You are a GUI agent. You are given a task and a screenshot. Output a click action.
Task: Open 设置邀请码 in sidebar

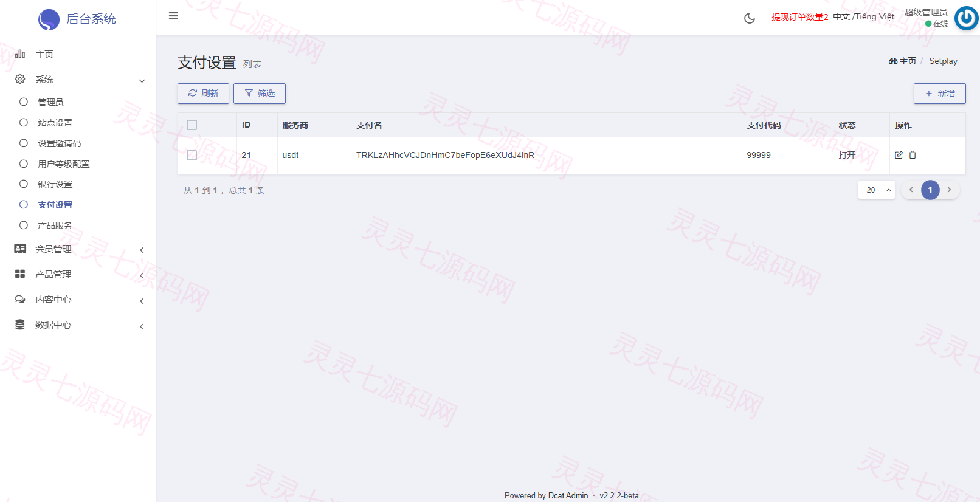coord(59,143)
